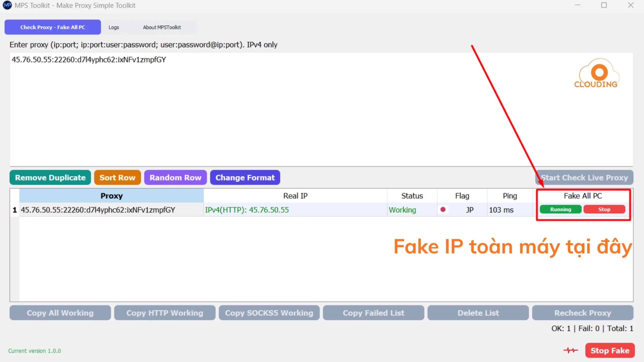644x362 pixels.
Task: Click the Change Format button
Action: point(245,177)
